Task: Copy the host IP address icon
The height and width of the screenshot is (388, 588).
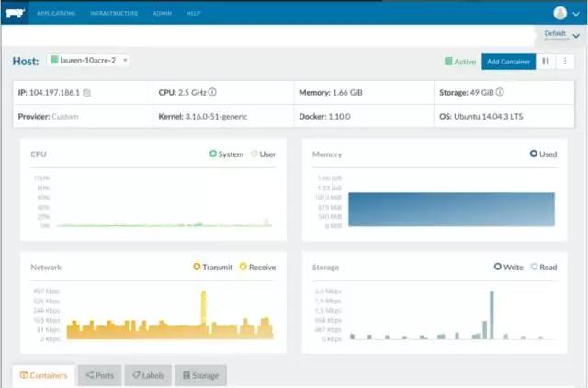Action: (x=87, y=93)
